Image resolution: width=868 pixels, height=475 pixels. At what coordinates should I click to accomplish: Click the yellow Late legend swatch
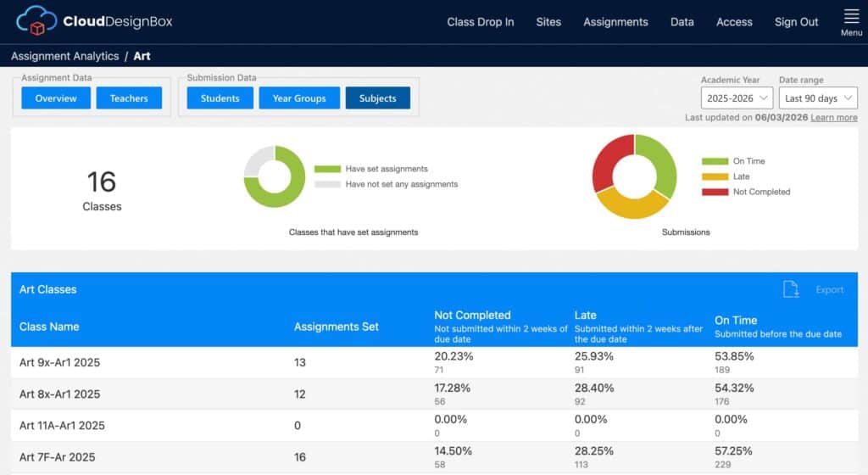point(715,176)
